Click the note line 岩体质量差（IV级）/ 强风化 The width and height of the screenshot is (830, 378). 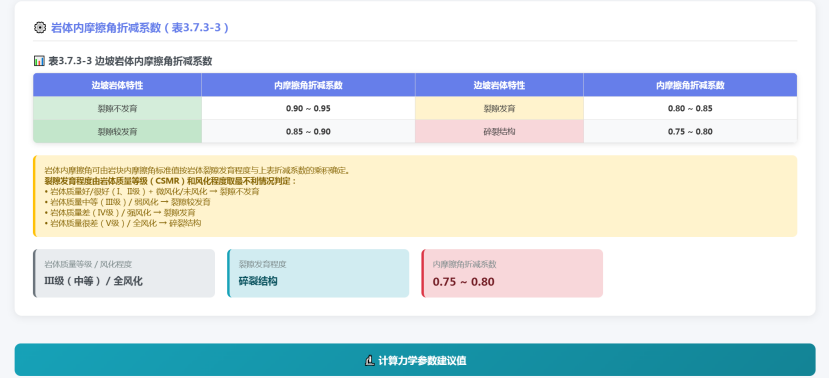coord(120,213)
